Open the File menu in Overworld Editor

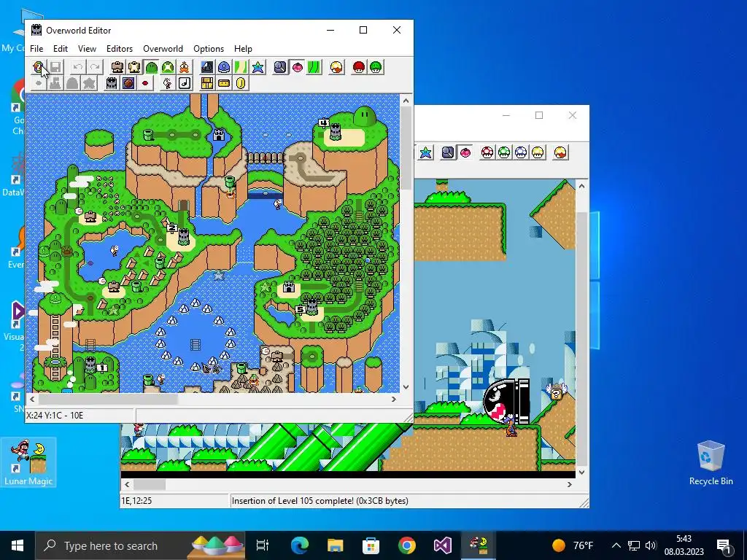tap(36, 49)
